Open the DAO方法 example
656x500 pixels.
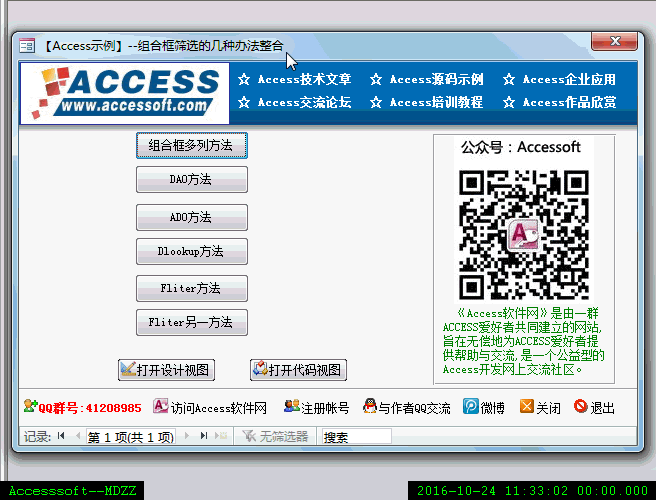pos(192,179)
